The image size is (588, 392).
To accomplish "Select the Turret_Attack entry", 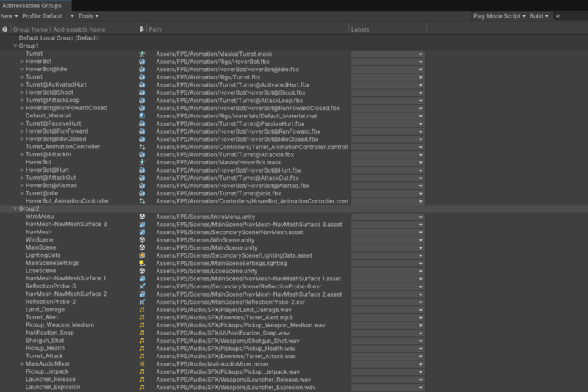I will click(44, 356).
